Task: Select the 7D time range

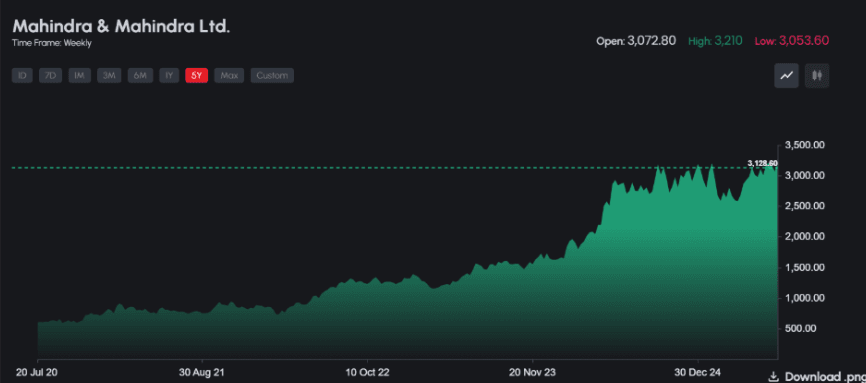Action: coord(50,76)
